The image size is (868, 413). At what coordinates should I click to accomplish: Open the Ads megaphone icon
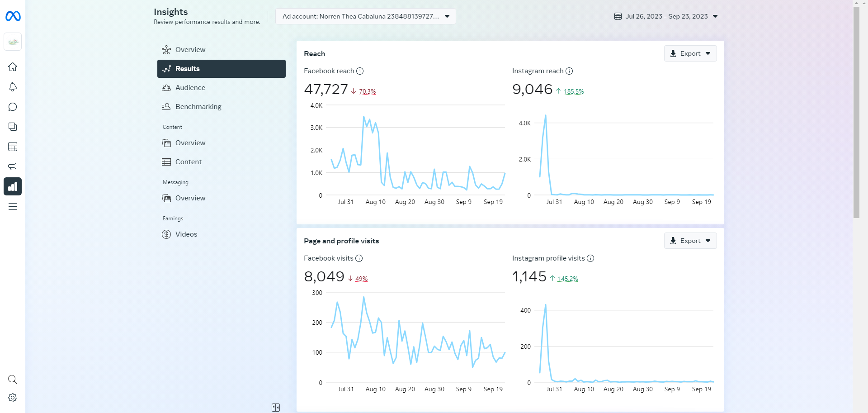pos(13,166)
